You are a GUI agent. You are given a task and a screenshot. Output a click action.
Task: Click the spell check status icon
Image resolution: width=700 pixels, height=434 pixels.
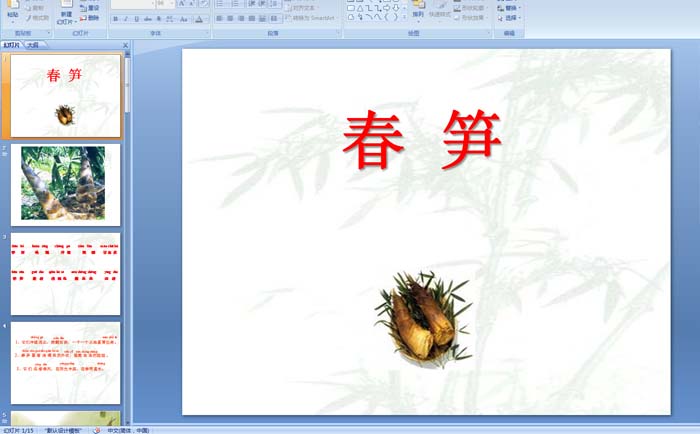(96, 430)
